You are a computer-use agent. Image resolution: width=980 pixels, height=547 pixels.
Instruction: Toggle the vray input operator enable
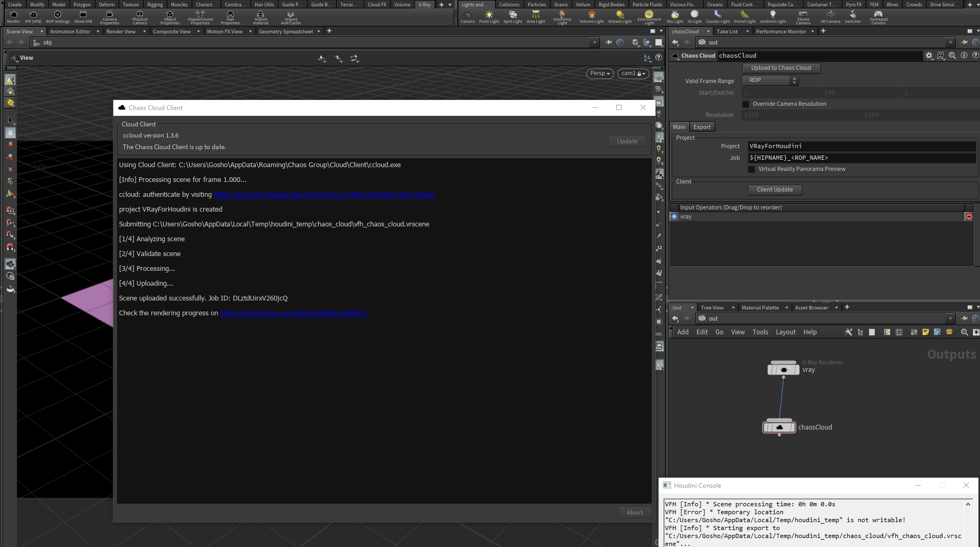coord(674,217)
